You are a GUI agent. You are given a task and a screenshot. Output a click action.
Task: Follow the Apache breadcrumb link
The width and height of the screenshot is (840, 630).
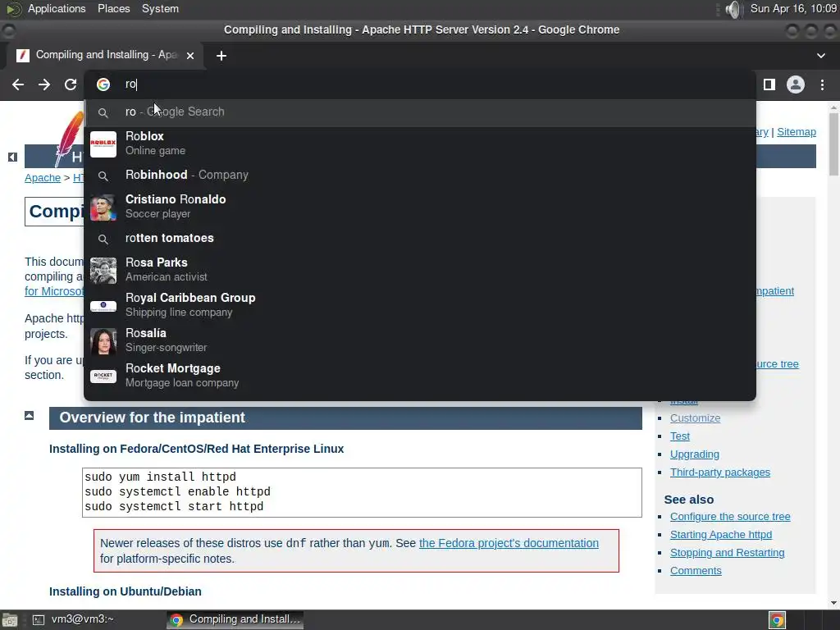click(x=43, y=178)
